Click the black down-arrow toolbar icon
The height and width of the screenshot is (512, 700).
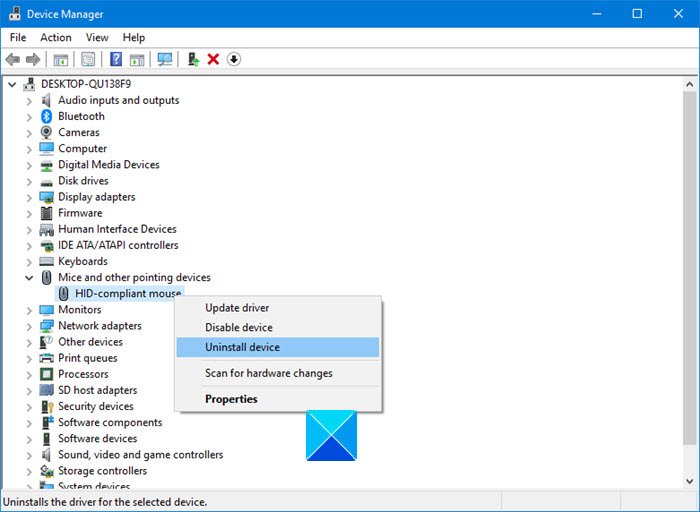tap(234, 60)
